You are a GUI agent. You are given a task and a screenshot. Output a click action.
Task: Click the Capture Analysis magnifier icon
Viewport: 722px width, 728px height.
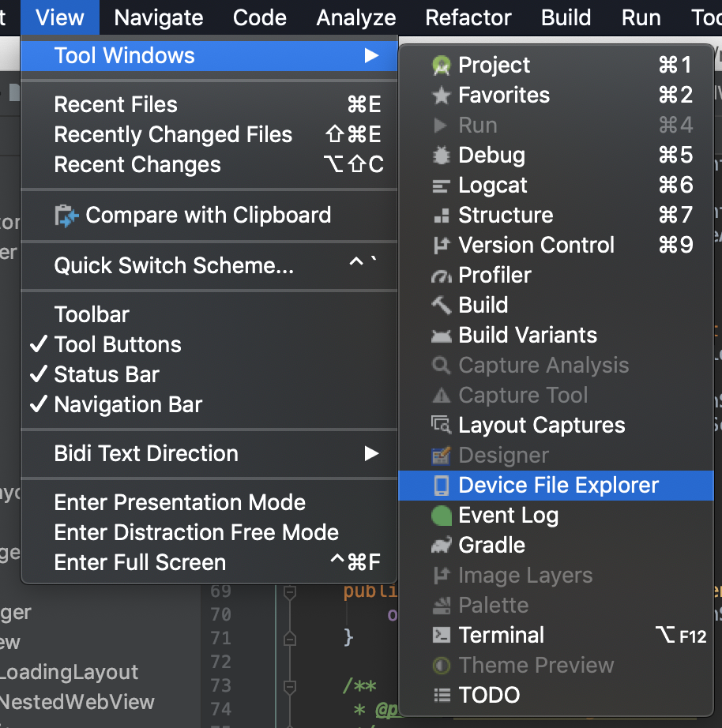click(x=441, y=366)
